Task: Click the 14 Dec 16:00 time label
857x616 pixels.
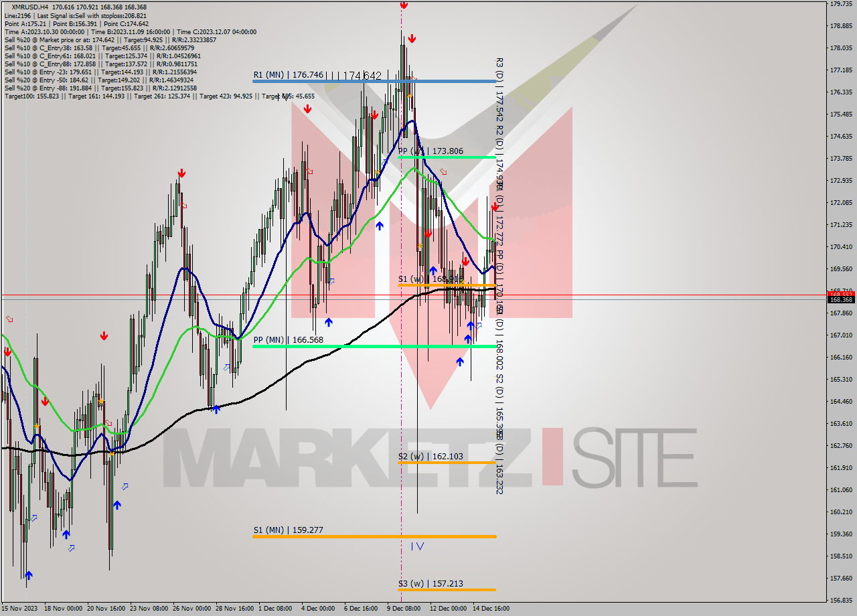Action: click(491, 609)
